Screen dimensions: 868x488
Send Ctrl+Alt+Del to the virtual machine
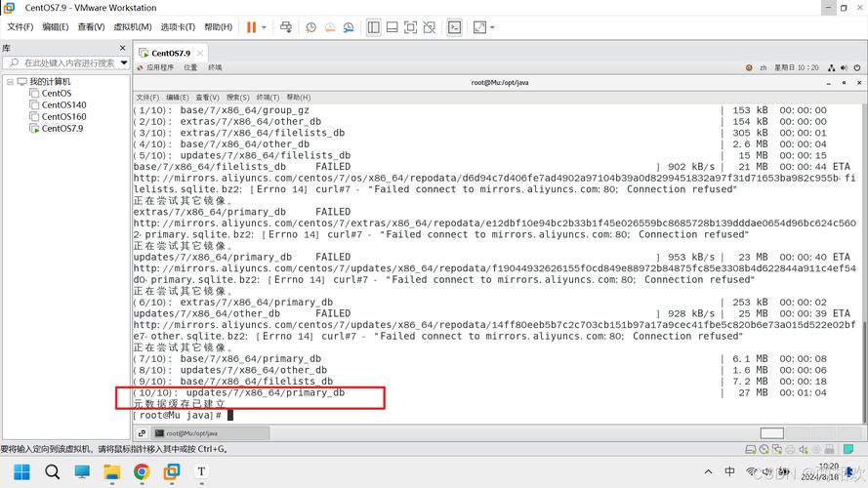click(286, 27)
